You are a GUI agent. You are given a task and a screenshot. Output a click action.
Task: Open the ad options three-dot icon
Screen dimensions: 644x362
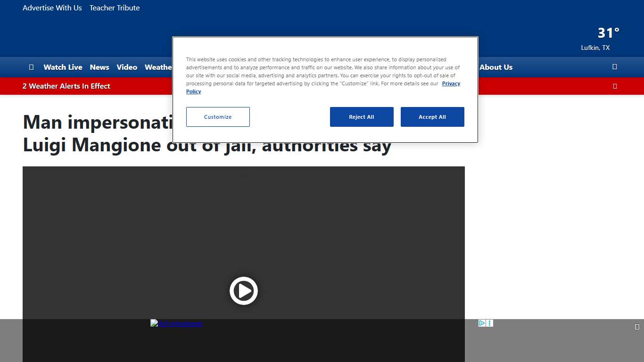point(490,323)
